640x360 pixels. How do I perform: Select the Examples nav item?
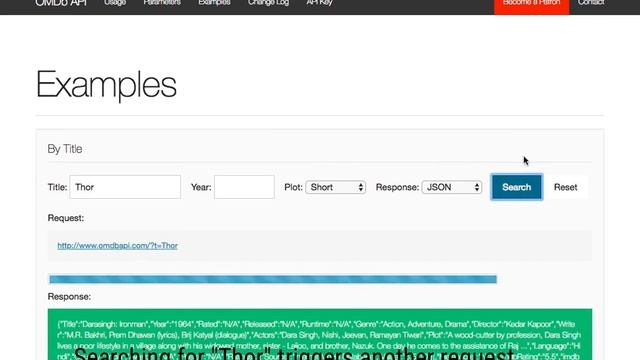214,2
